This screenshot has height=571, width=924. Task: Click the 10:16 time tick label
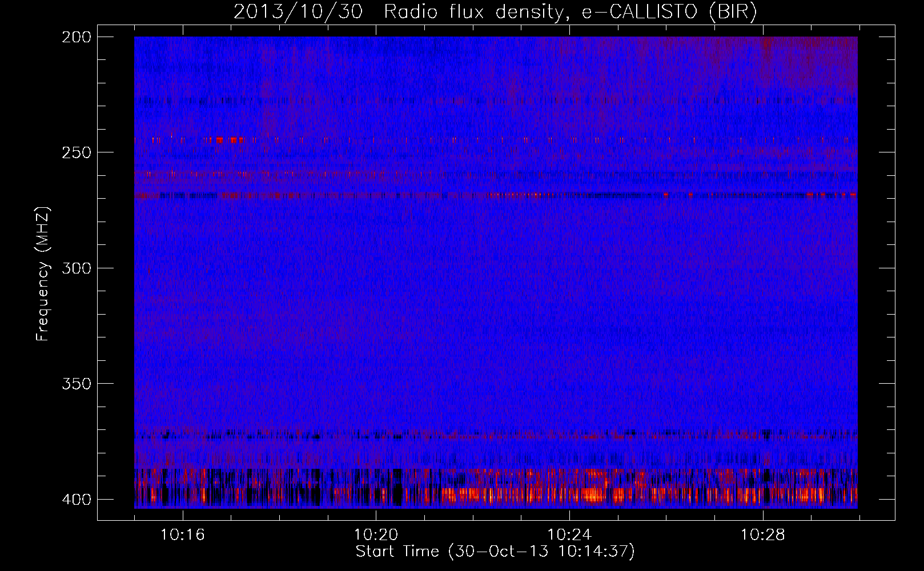click(182, 535)
